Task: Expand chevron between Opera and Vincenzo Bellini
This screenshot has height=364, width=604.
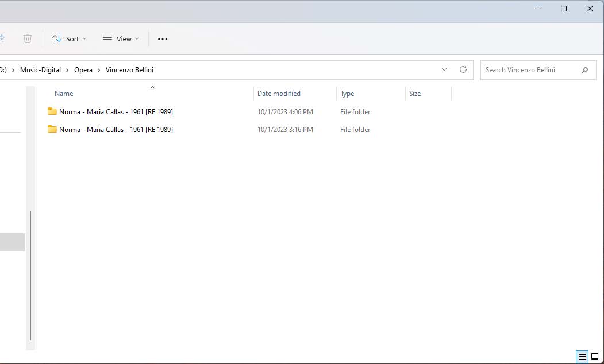Action: coord(99,70)
